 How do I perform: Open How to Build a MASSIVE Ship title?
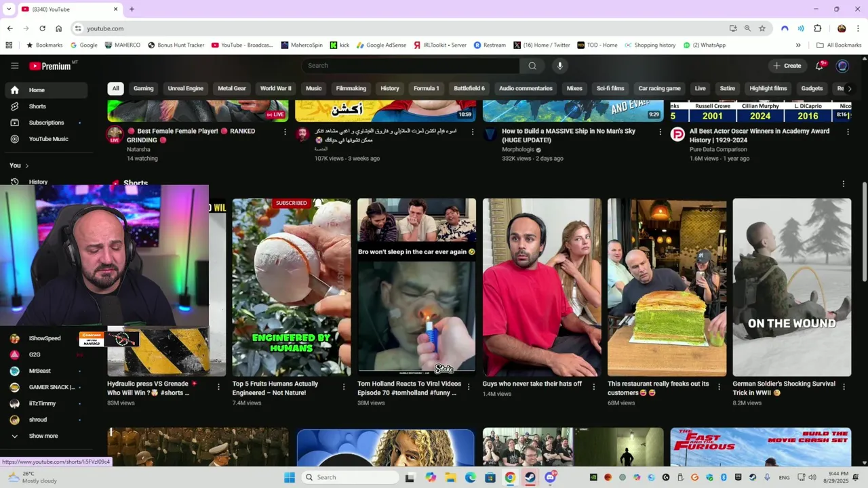pos(568,136)
